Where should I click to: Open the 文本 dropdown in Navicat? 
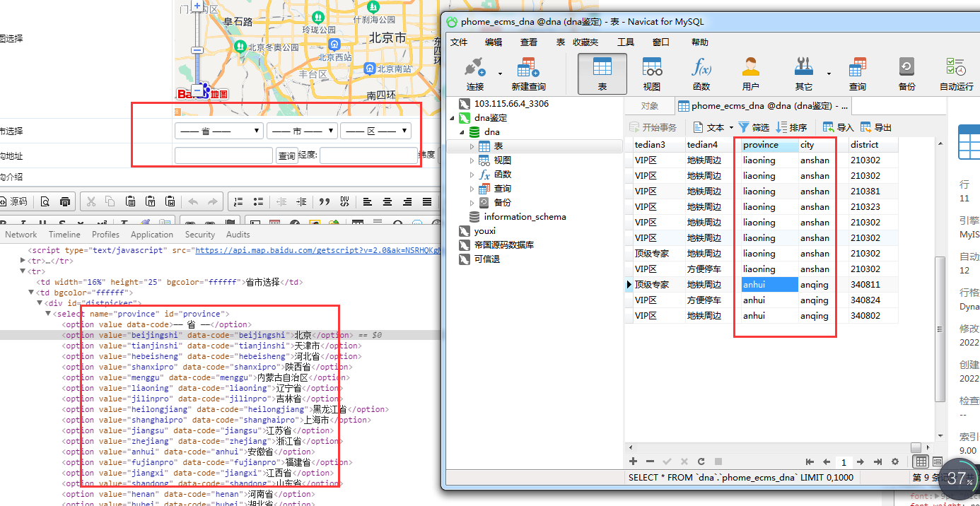click(x=713, y=127)
